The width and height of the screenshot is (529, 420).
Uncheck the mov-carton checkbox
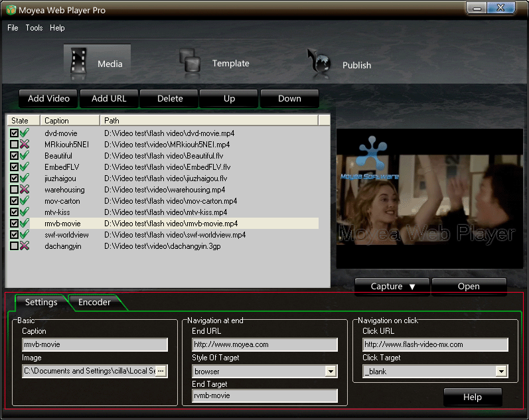click(14, 201)
